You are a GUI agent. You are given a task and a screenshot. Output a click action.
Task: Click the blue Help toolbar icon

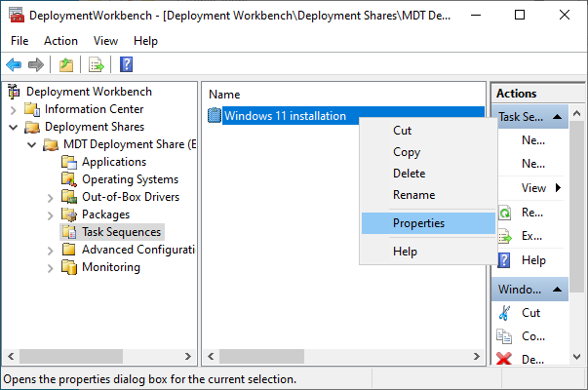pos(127,64)
